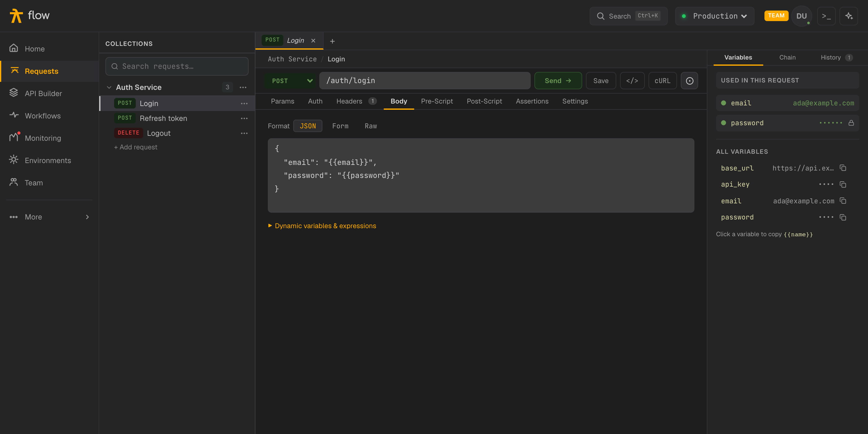
Task: Click the used email variable row
Action: (787, 103)
